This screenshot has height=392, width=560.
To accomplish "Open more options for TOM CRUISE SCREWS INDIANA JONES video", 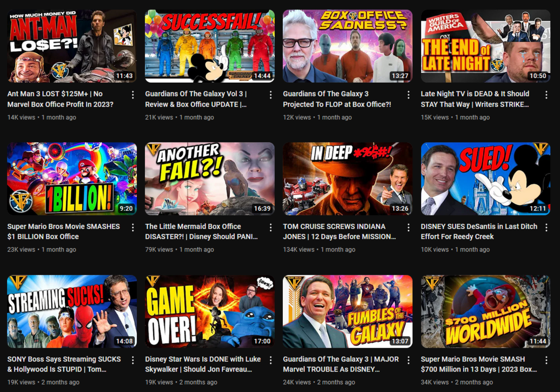I will pos(408,228).
